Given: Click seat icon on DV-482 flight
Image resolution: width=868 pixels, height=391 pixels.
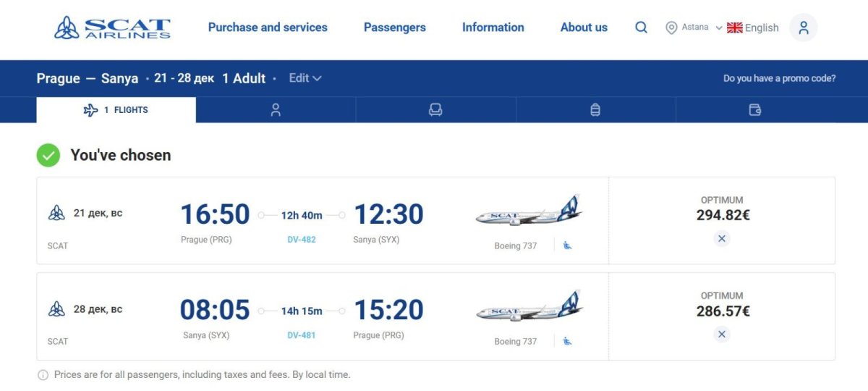Looking at the screenshot, I should 568,245.
